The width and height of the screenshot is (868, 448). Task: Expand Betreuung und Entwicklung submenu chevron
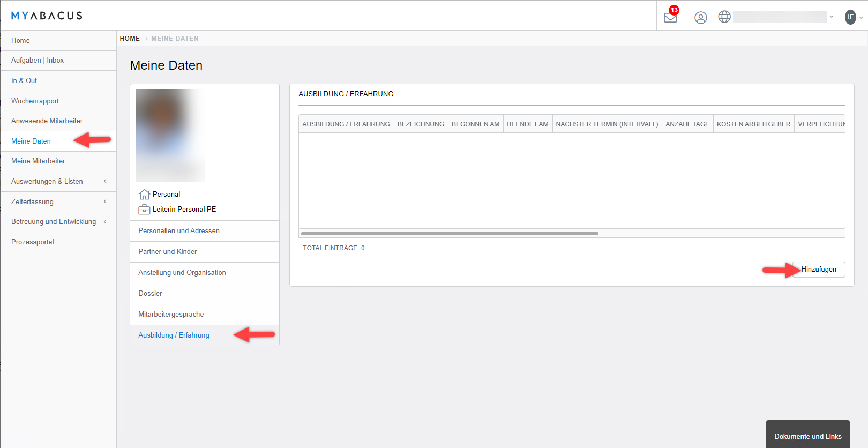(x=105, y=221)
